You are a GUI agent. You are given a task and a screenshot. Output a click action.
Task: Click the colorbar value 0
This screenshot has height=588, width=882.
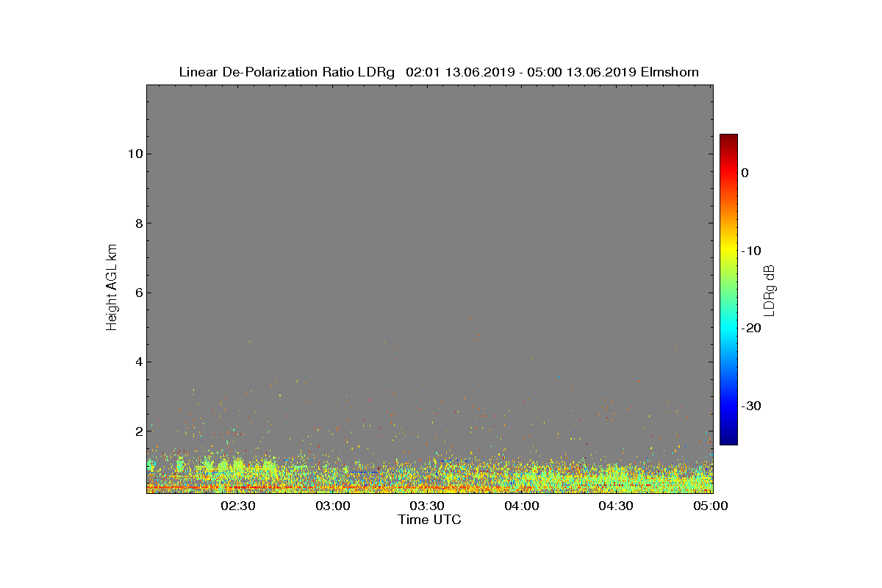click(x=745, y=173)
